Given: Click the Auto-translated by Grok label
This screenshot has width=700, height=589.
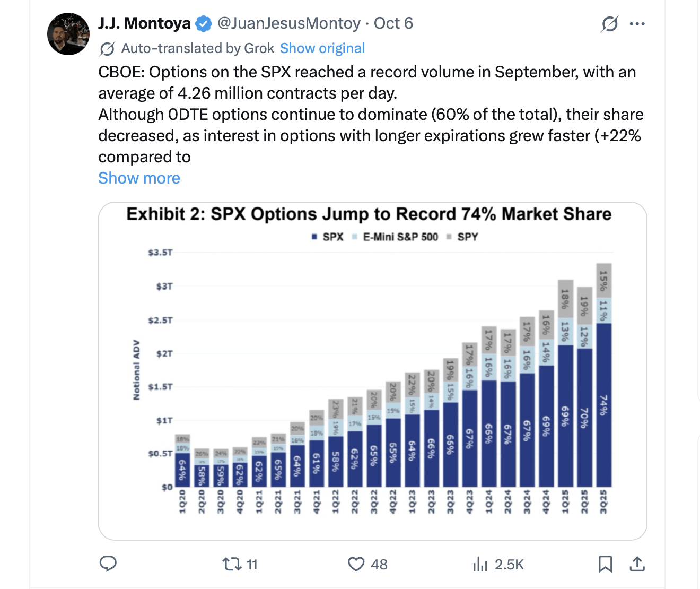Looking at the screenshot, I should pyautogui.click(x=197, y=48).
